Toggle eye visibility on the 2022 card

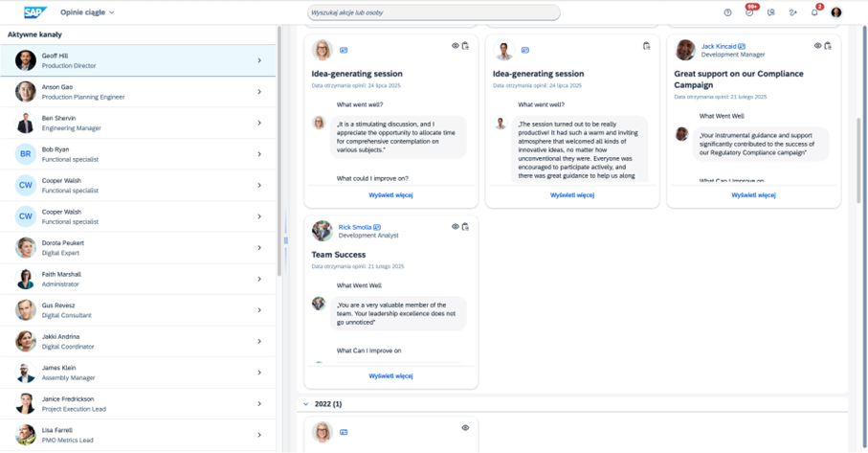coord(464,428)
